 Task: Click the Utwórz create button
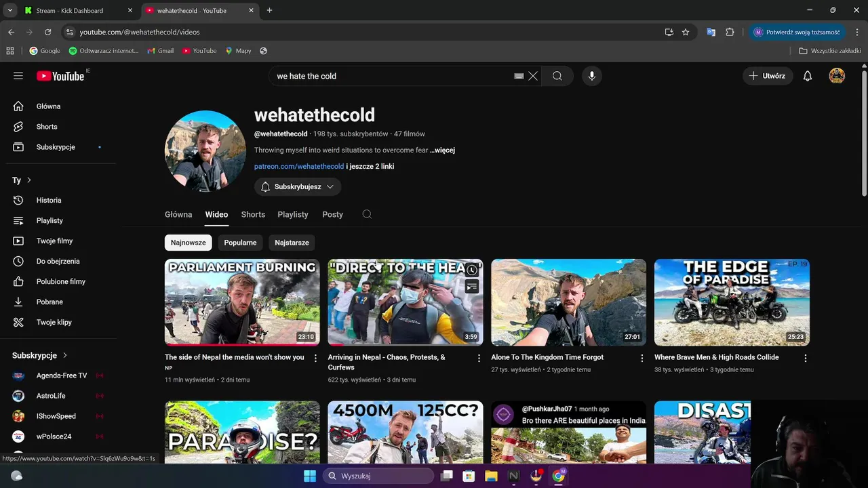(768, 76)
